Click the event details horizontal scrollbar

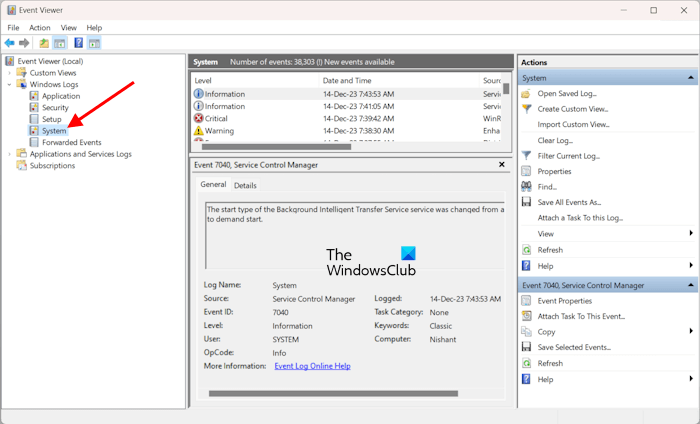click(x=333, y=394)
